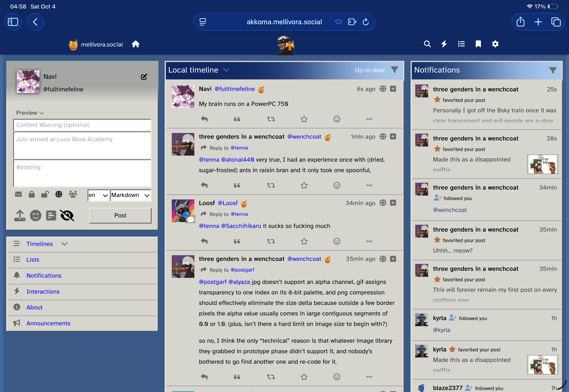Click the Content Warning input field
Viewport: 569px width, 392px height.
(82, 125)
